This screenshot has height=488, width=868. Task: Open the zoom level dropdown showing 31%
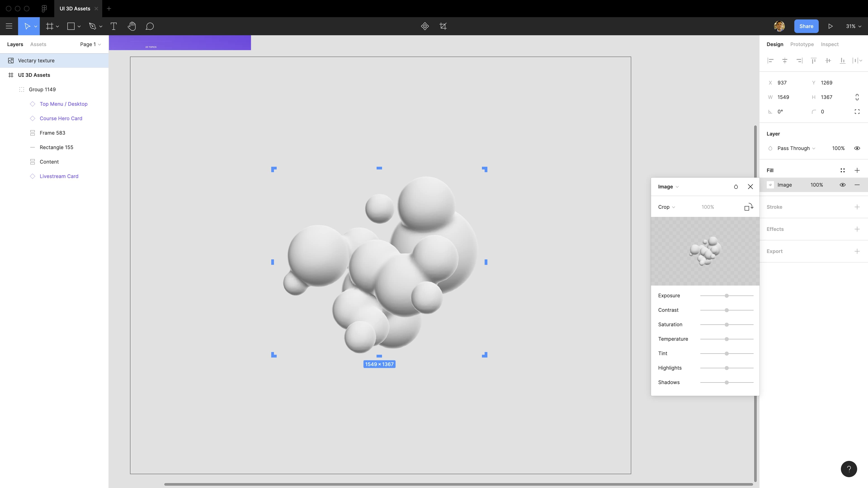[x=854, y=26]
